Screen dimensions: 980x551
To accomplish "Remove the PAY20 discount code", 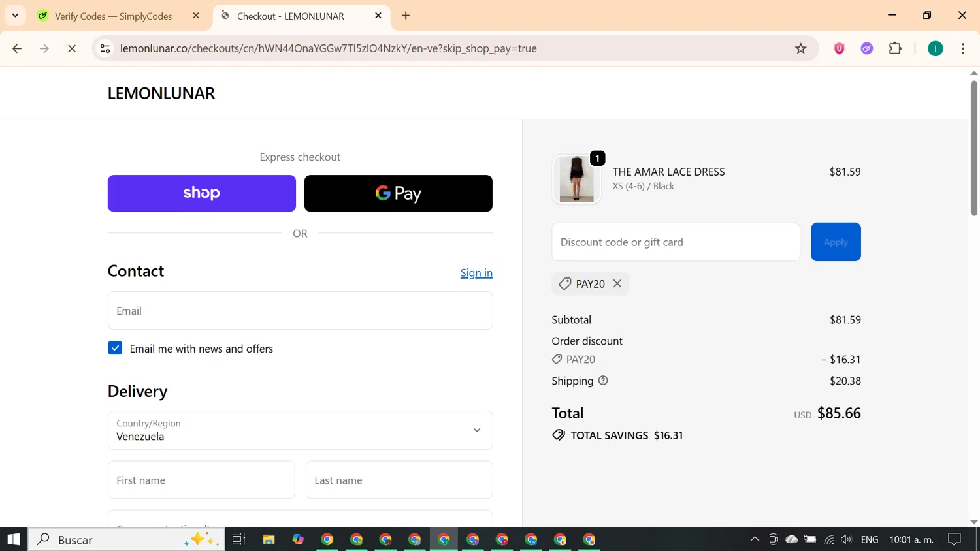I will [x=617, y=283].
